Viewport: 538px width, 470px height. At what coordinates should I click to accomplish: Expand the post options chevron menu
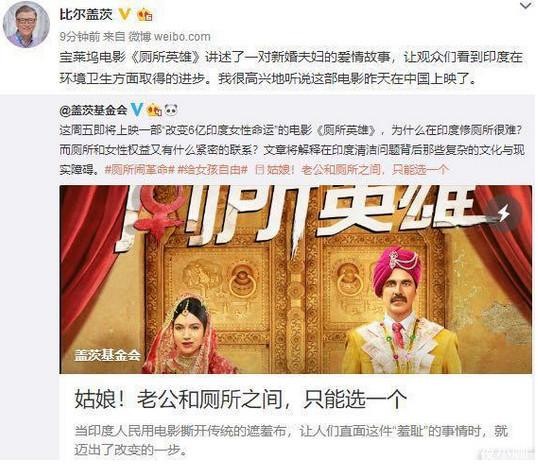(526, 6)
